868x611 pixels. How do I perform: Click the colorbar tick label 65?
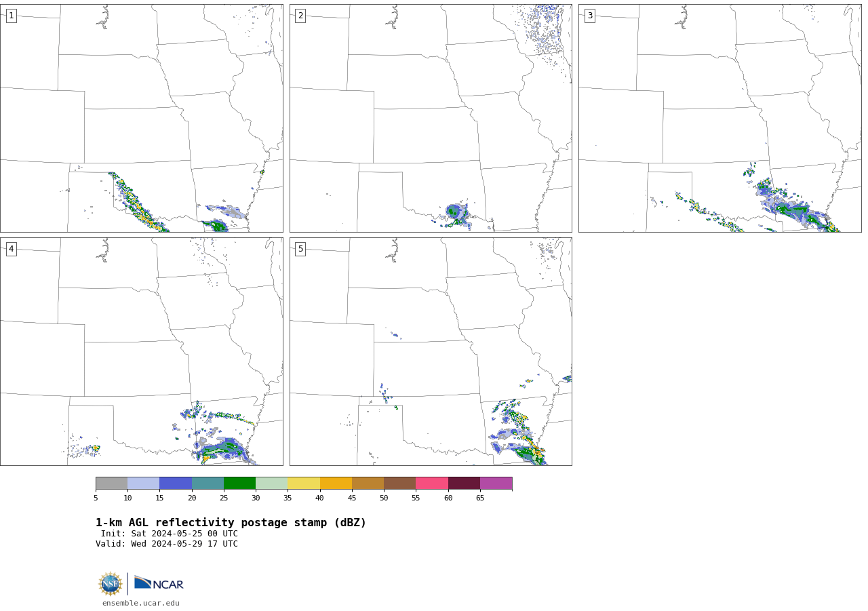(480, 498)
